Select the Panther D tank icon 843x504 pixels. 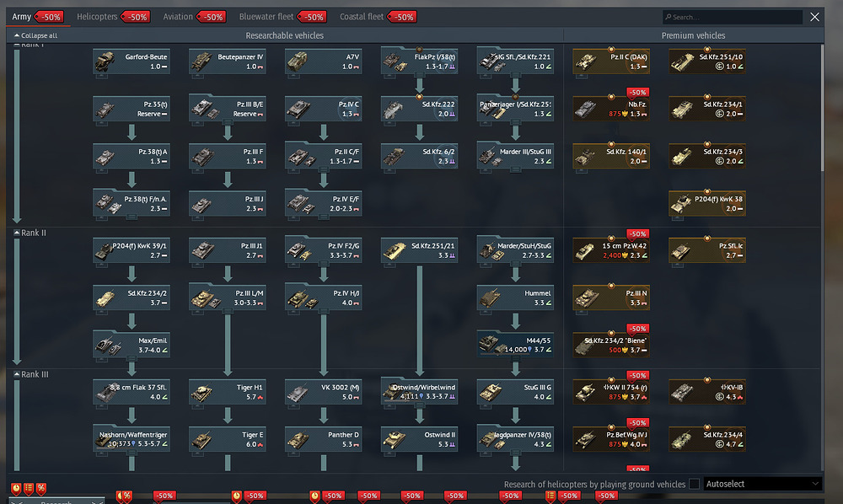(x=297, y=439)
